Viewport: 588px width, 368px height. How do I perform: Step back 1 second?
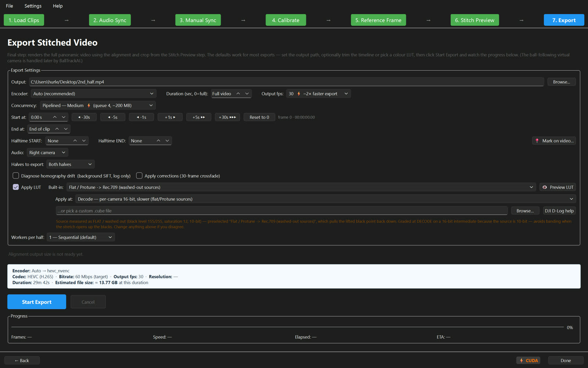coord(141,117)
